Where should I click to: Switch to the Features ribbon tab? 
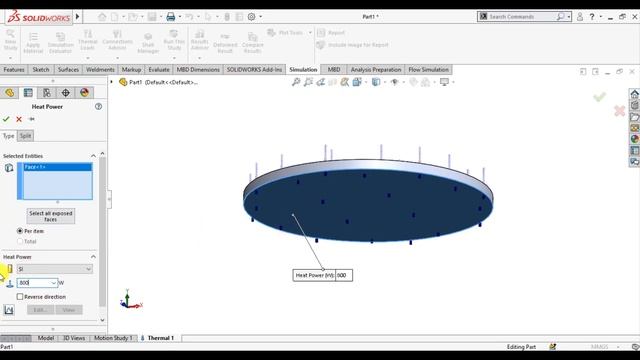tap(14, 70)
